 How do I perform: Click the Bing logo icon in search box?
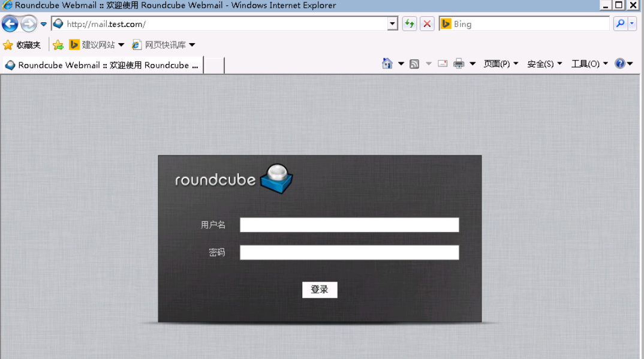point(446,24)
